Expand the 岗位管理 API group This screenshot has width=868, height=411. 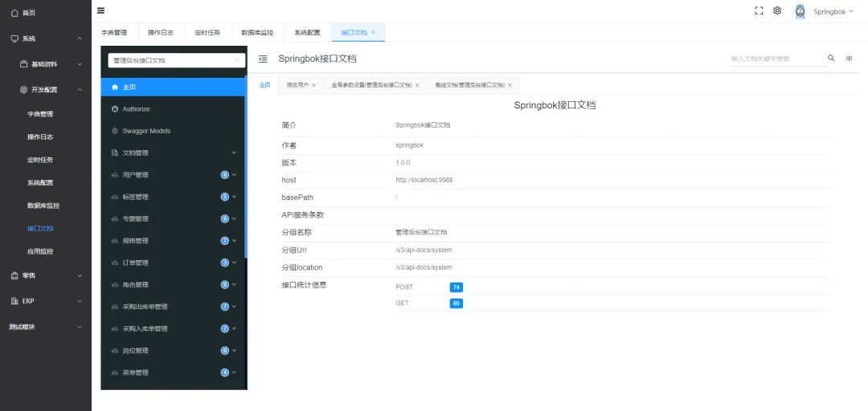(x=173, y=351)
